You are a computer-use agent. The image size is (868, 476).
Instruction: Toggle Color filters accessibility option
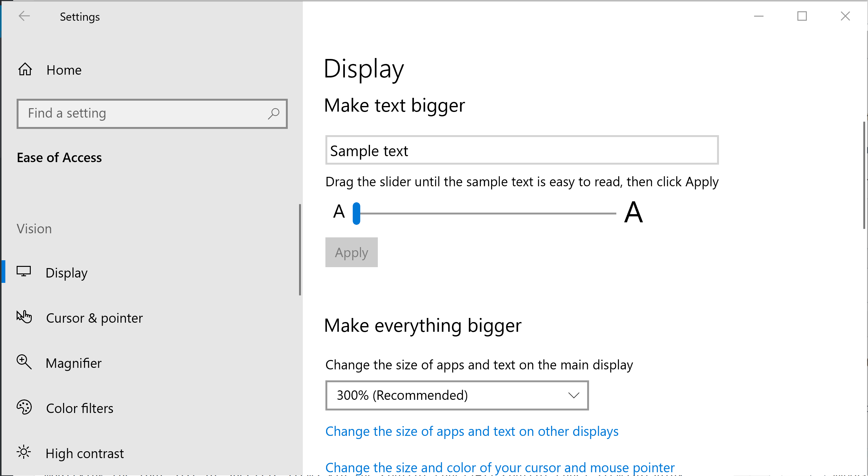(80, 408)
